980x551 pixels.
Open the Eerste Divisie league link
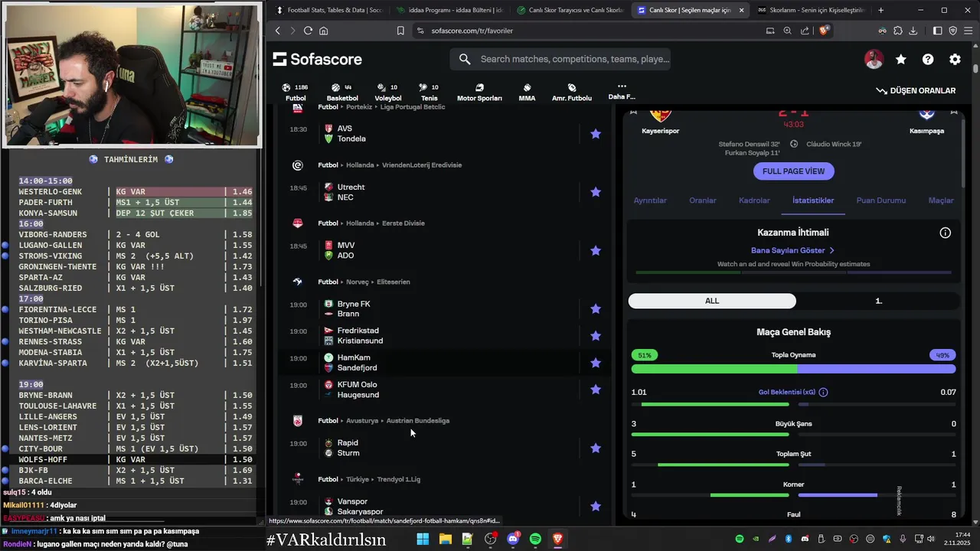pyautogui.click(x=403, y=223)
